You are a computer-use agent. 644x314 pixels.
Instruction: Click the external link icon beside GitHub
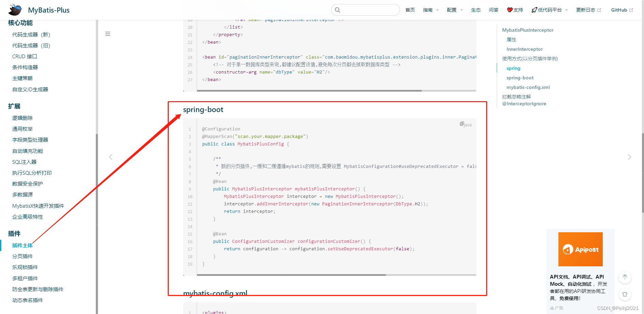pyautogui.click(x=631, y=10)
